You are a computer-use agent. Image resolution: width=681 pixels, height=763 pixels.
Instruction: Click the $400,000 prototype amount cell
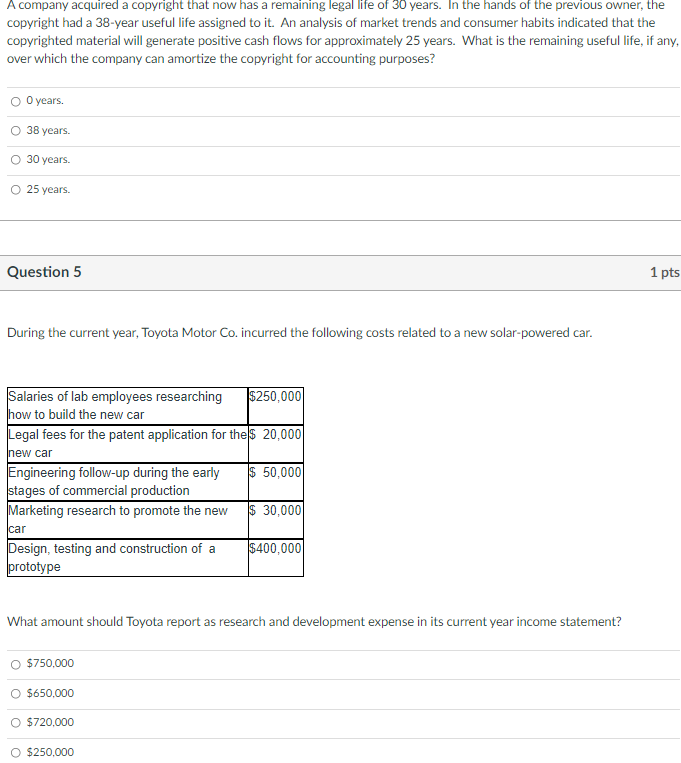pos(276,558)
